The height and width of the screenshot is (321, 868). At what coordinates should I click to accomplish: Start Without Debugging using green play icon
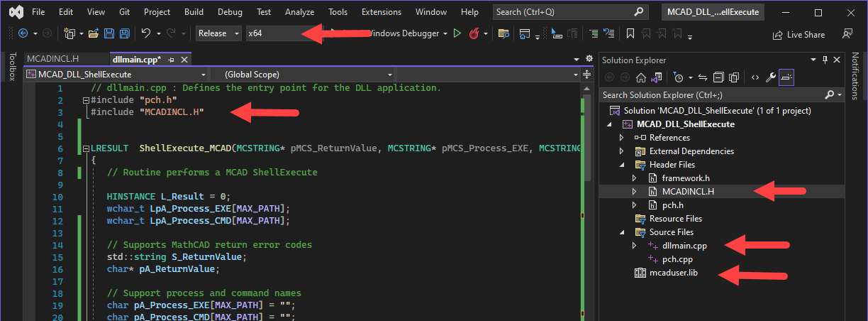point(457,33)
